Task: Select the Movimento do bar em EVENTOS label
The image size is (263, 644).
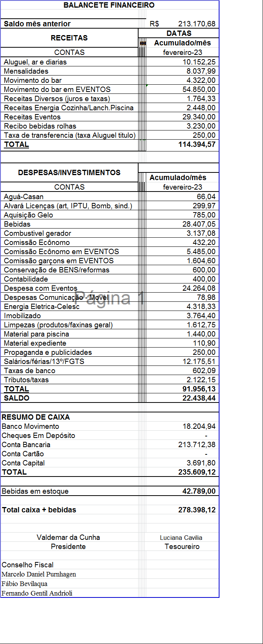Action: [x=57, y=89]
